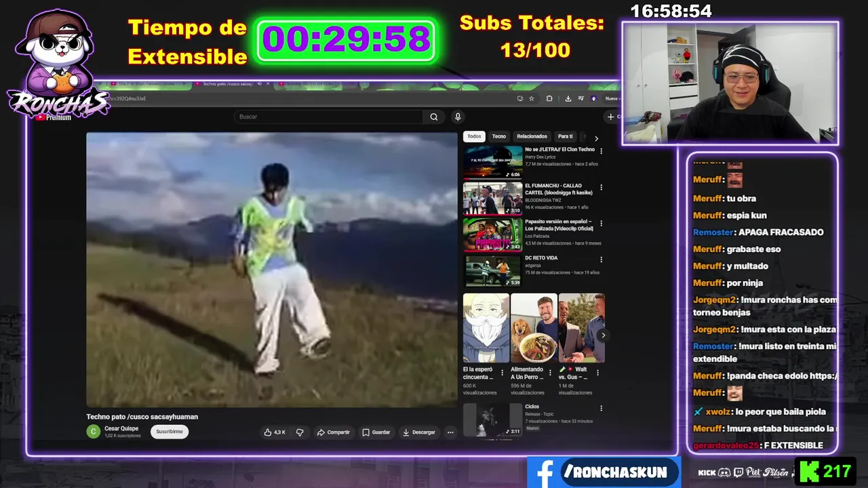The height and width of the screenshot is (488, 868).
Task: Show next shorts with right arrow
Action: [x=603, y=335]
